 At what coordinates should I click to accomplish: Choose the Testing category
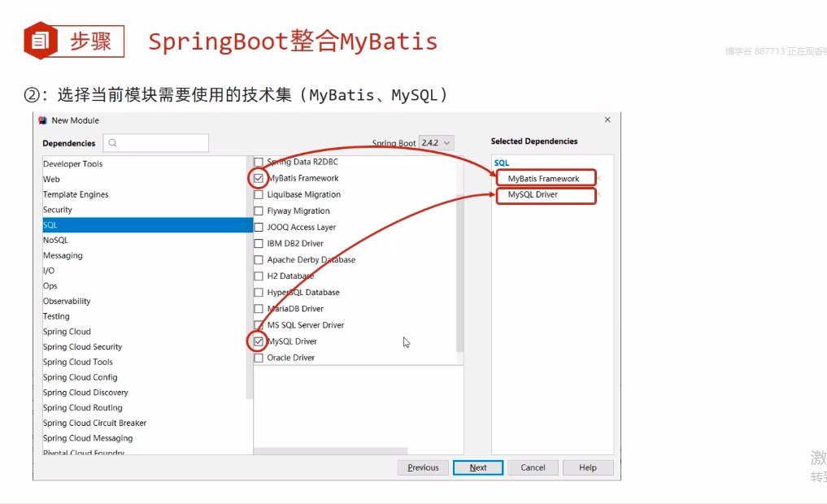[x=144, y=317]
